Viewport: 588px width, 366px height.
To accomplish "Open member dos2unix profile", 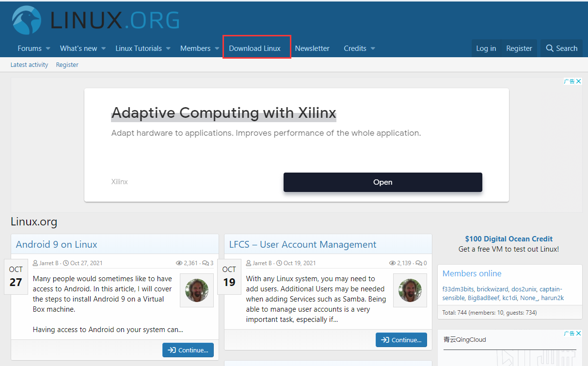I will [x=524, y=289].
